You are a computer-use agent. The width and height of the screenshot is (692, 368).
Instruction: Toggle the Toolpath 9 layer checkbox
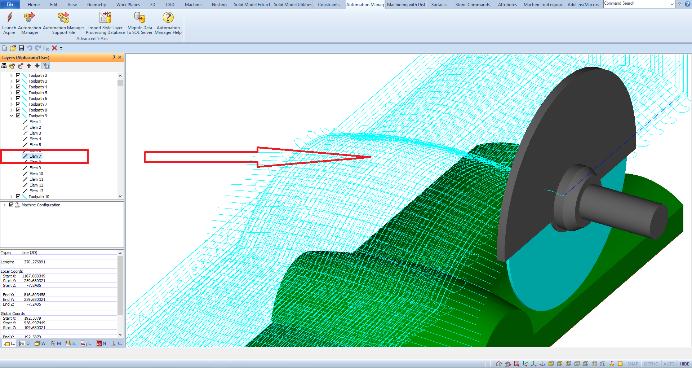18,116
